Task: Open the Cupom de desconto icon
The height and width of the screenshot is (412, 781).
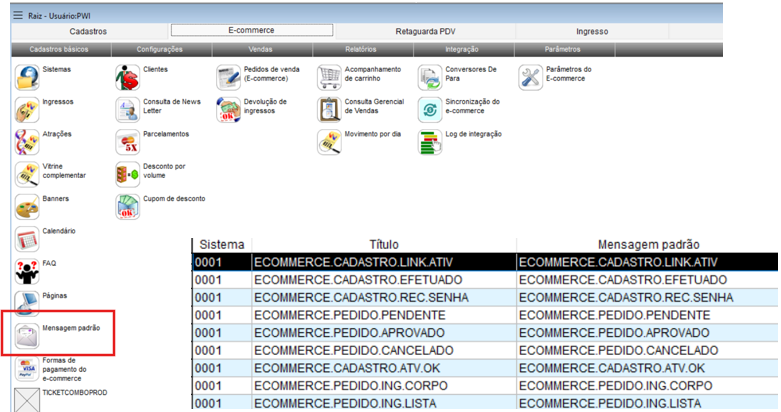Action: coord(127,207)
